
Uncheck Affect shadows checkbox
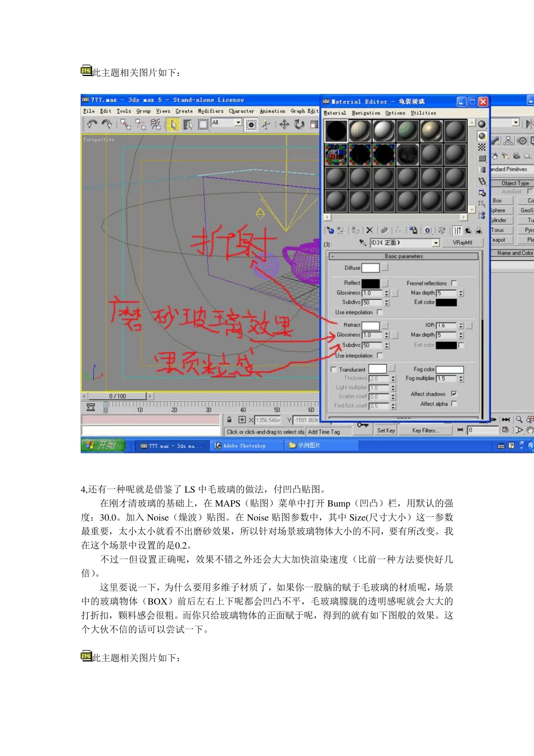click(x=454, y=394)
